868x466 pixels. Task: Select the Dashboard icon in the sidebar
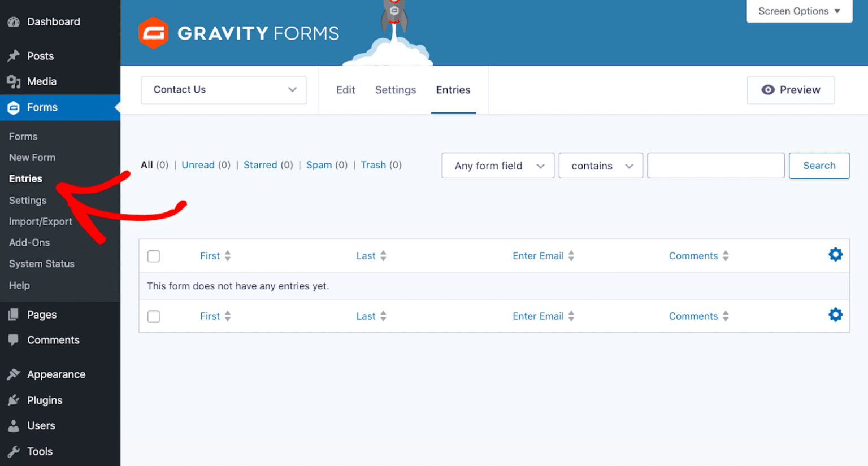point(13,21)
